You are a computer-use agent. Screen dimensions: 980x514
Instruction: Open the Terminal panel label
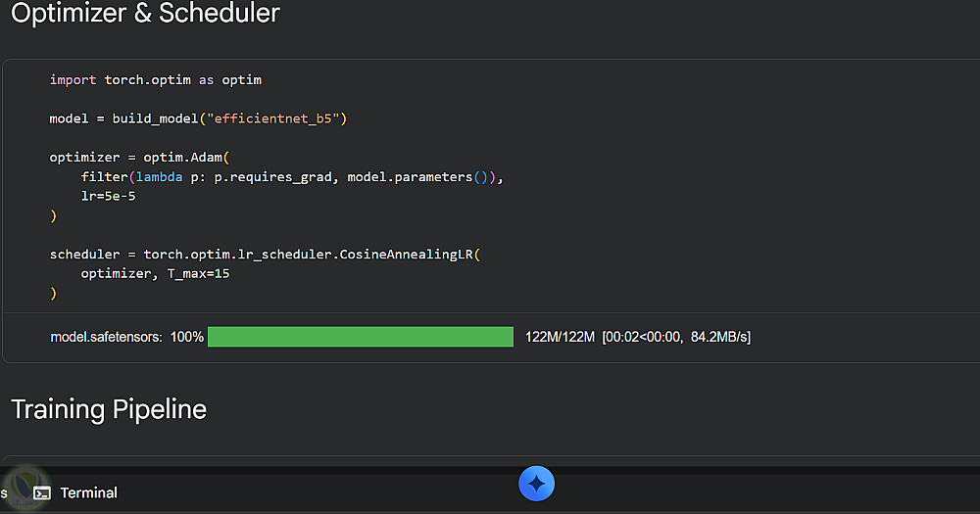click(89, 492)
